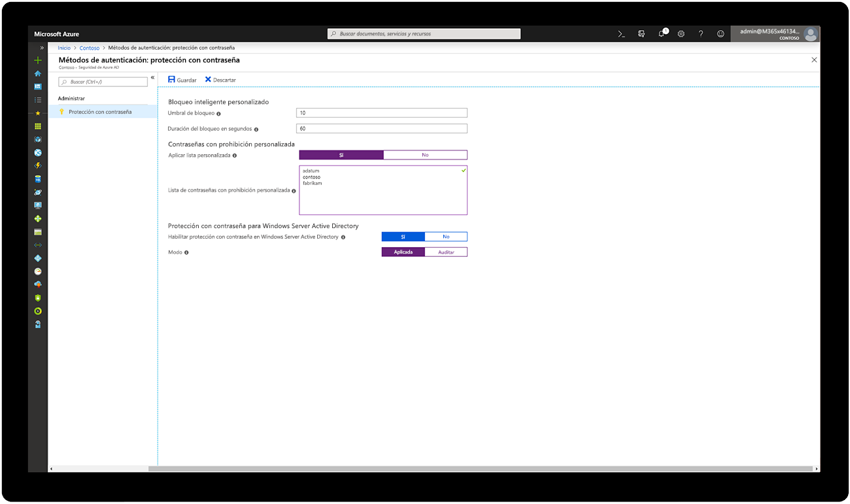Open the Virtual machines monitor icon
This screenshot has width=850, height=504.
tap(38, 205)
